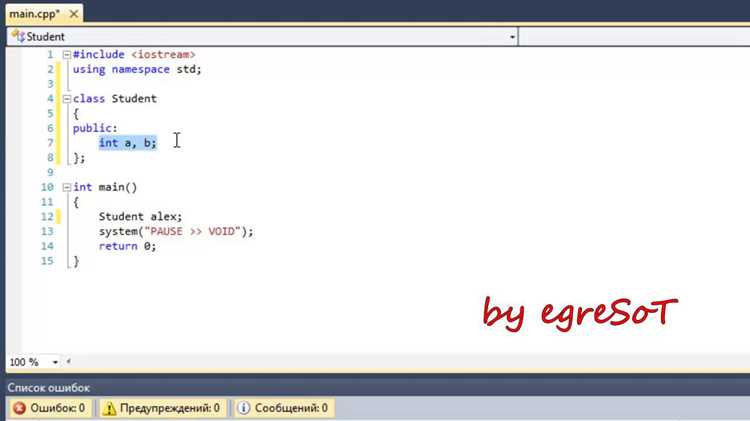Viewport: 750px width, 421px height.
Task: Click 'main()' on line 10
Action: pyautogui.click(x=118, y=187)
